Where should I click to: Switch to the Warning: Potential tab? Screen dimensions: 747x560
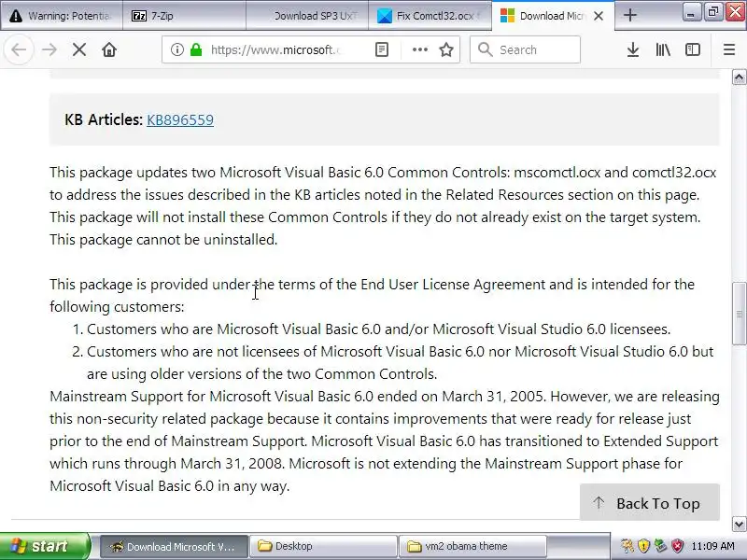[x=62, y=16]
